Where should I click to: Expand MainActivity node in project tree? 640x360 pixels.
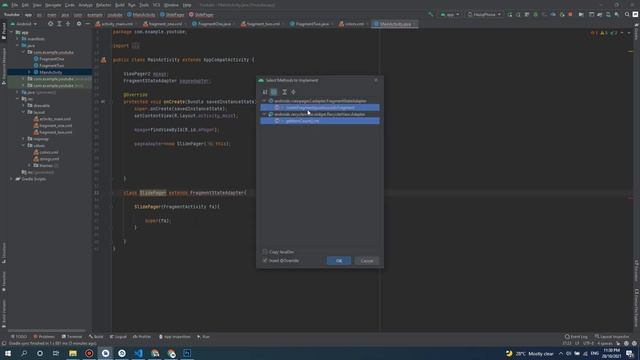point(29,72)
